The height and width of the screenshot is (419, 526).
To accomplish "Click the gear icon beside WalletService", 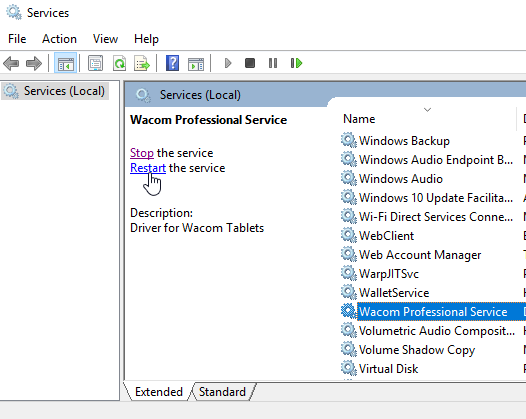I will (349, 292).
